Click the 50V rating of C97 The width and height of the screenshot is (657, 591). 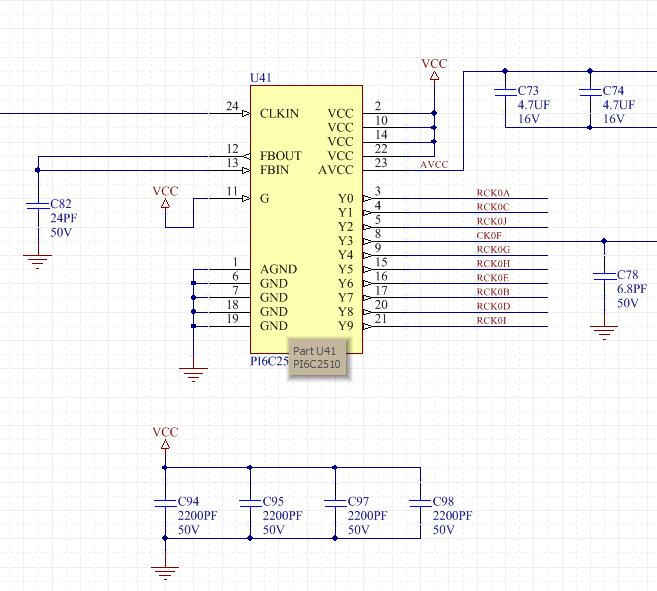(x=359, y=530)
